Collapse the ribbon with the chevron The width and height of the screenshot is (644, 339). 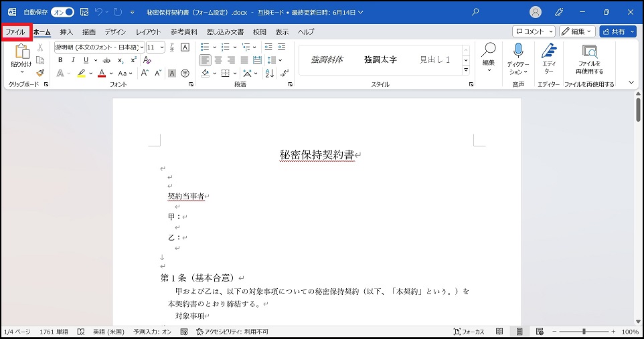(x=631, y=82)
